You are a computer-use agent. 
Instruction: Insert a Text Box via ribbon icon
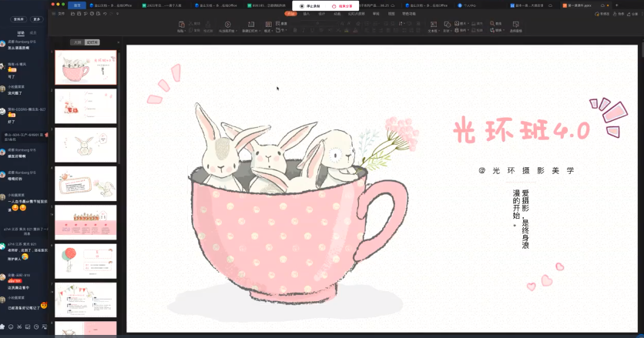click(x=433, y=24)
